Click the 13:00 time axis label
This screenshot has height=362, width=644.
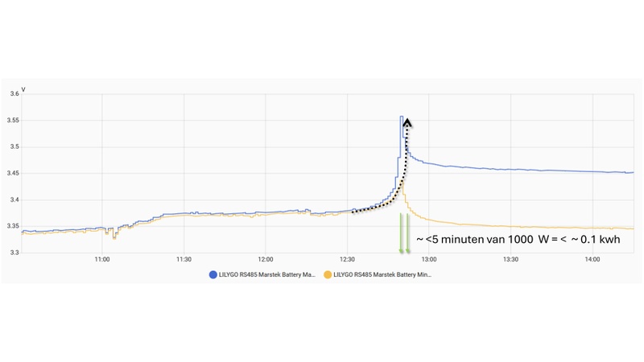429,259
